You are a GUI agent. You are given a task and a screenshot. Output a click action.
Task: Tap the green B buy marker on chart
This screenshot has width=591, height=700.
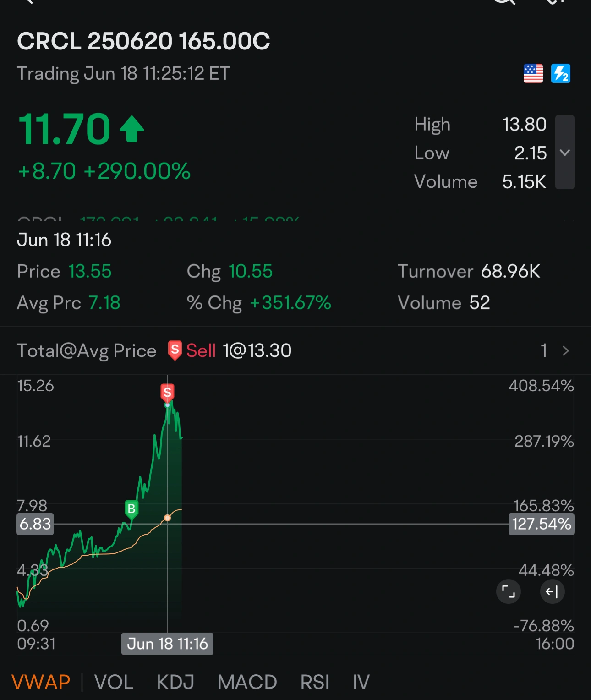tap(131, 509)
